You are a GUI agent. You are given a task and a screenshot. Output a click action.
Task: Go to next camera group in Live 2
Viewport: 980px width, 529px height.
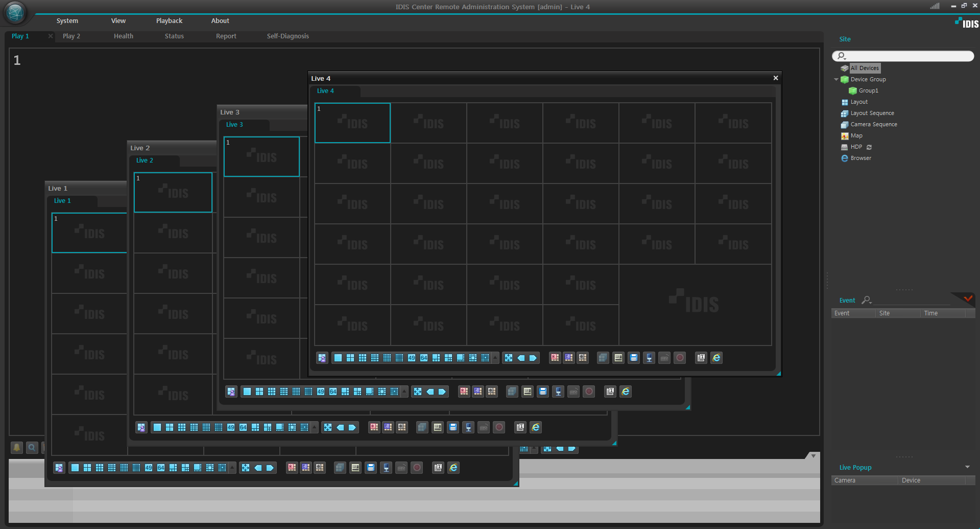tap(352, 427)
